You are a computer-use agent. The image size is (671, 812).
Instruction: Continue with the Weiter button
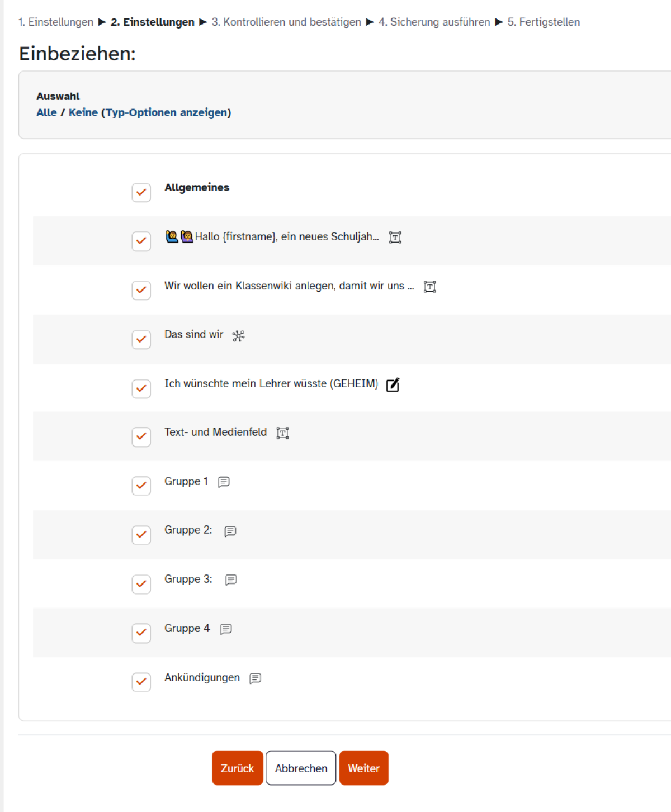pyautogui.click(x=364, y=768)
